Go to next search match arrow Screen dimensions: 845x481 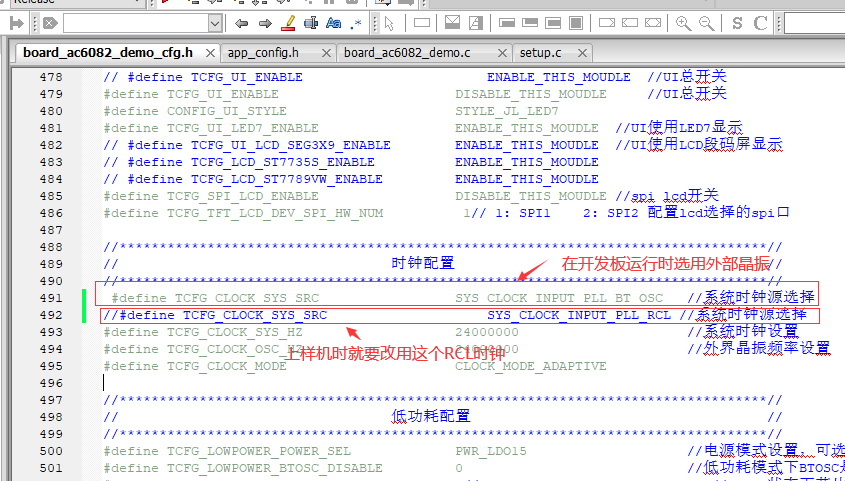coord(265,23)
